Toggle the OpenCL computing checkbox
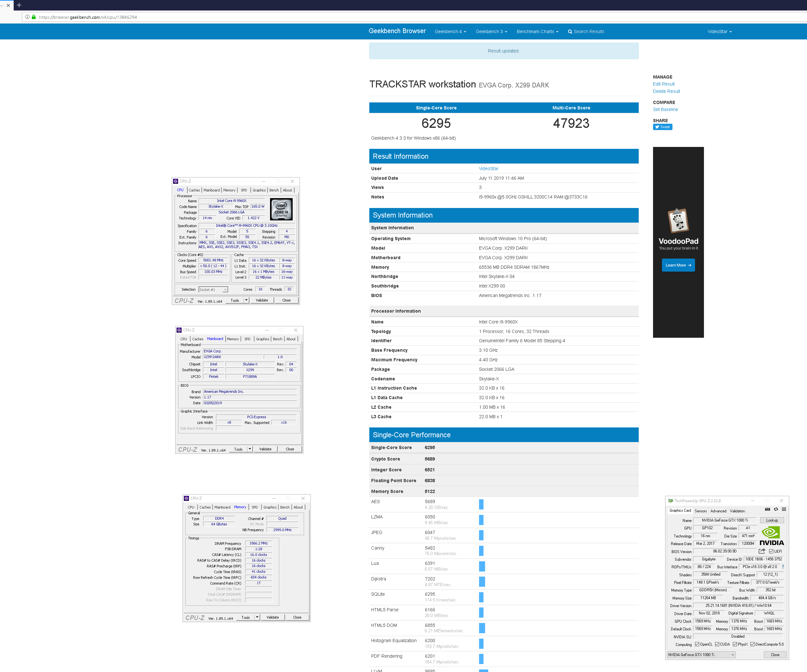 tap(697, 644)
